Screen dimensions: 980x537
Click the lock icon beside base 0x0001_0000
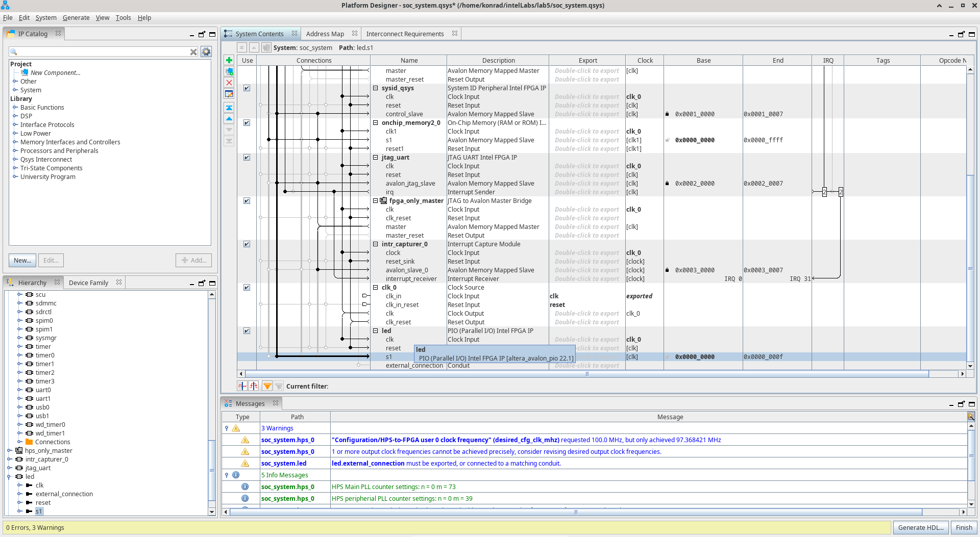pyautogui.click(x=667, y=114)
